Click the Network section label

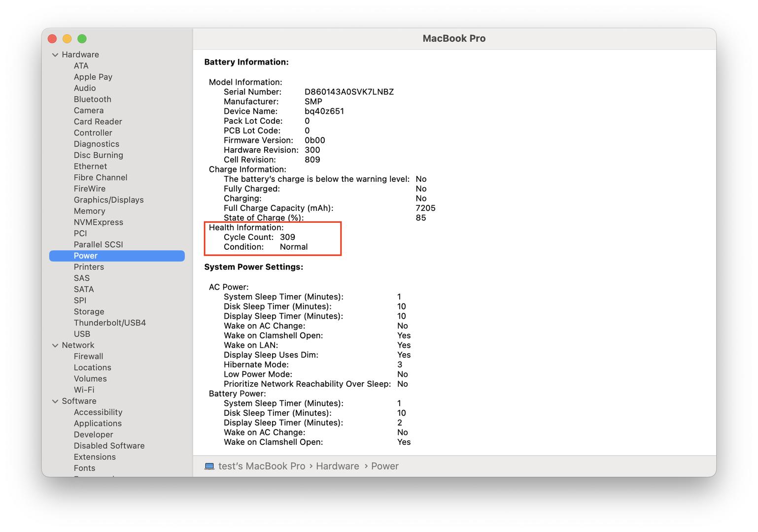click(x=78, y=345)
